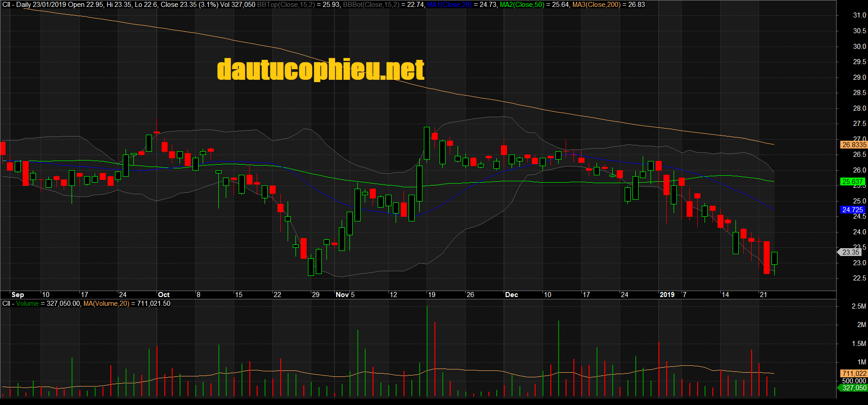868x405 pixels.
Task: Click the blue 24.725 price tag
Action: point(852,210)
